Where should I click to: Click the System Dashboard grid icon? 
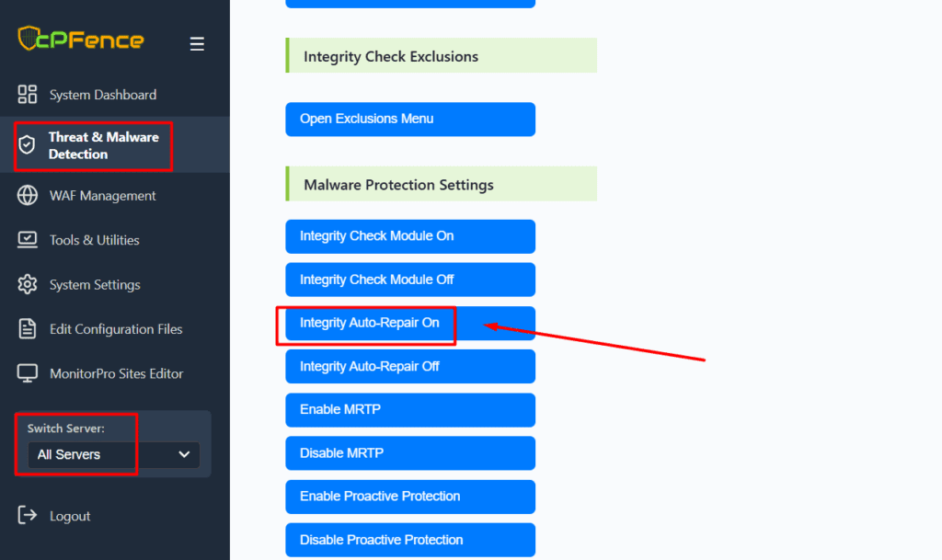[28, 95]
